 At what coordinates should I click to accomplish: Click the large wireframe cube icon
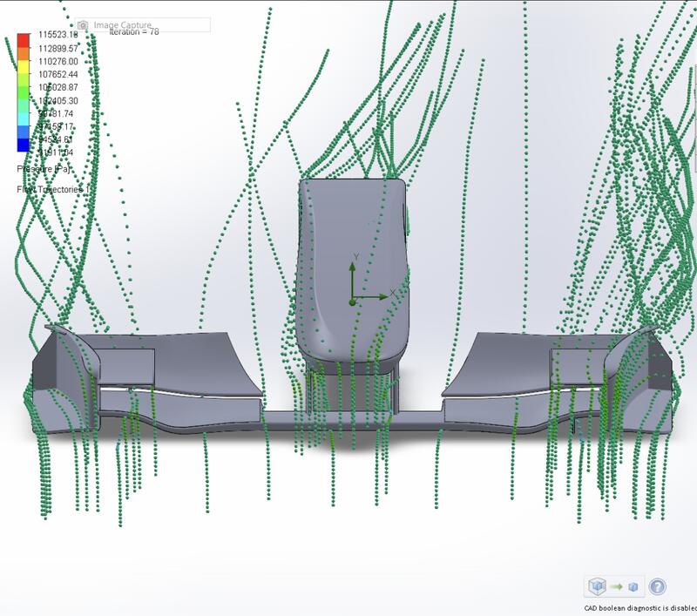click(597, 586)
